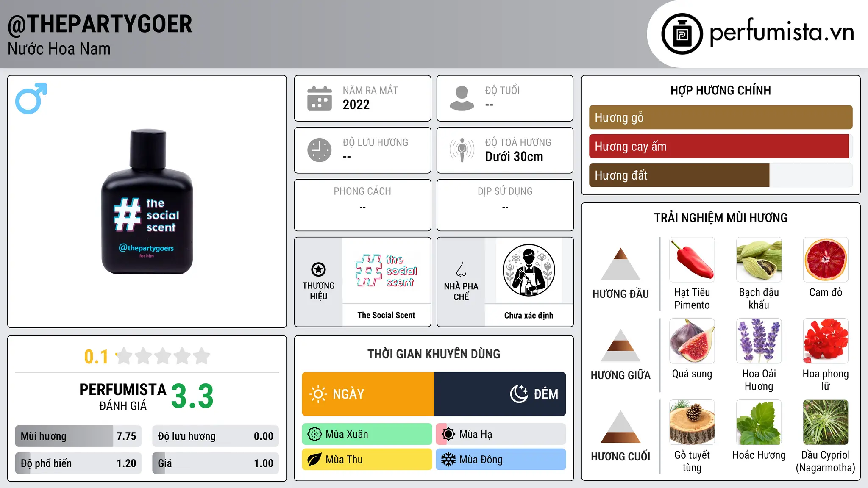Select the Mùa Đông season bar
868x488 pixels.
[x=501, y=460]
